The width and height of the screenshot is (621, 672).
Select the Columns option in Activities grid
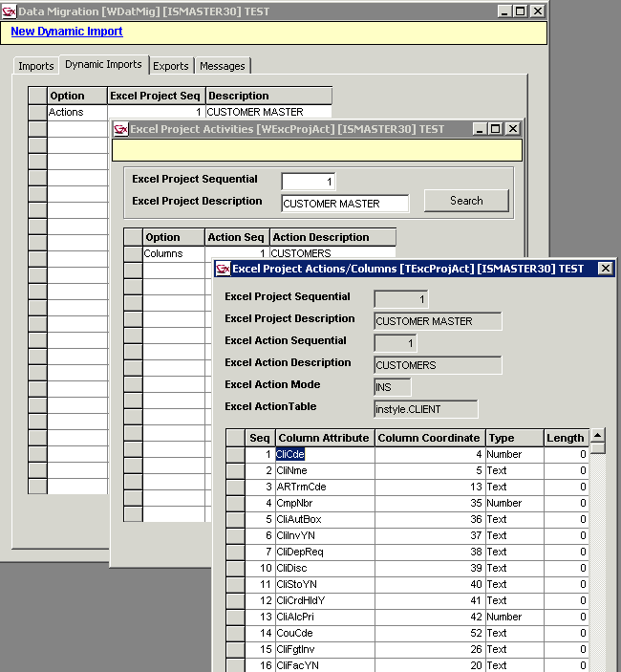coord(174,253)
